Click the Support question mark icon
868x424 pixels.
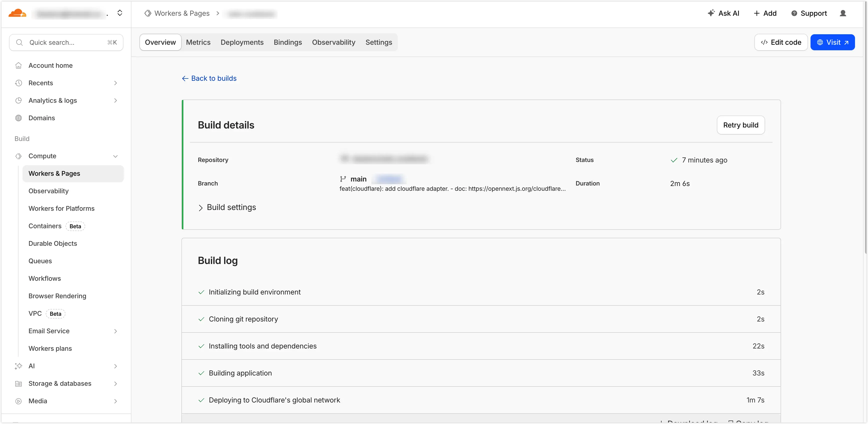point(794,13)
